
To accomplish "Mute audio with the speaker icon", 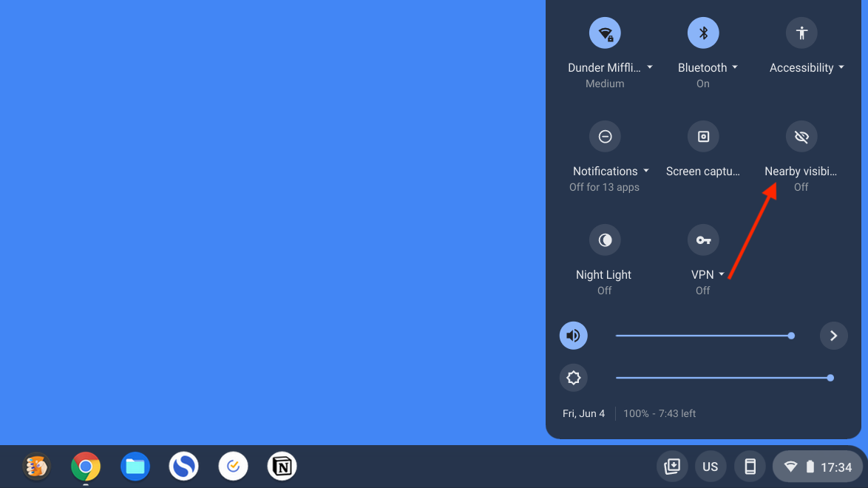I will tap(574, 336).
